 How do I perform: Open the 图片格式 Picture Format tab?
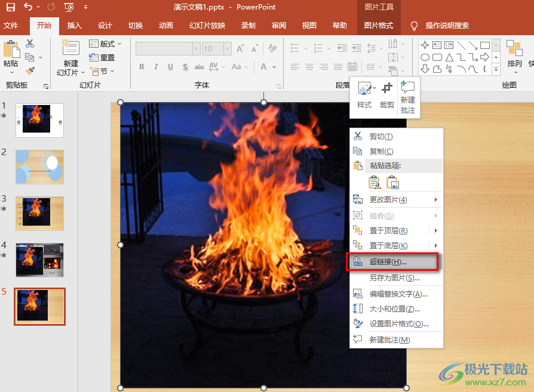tap(379, 26)
